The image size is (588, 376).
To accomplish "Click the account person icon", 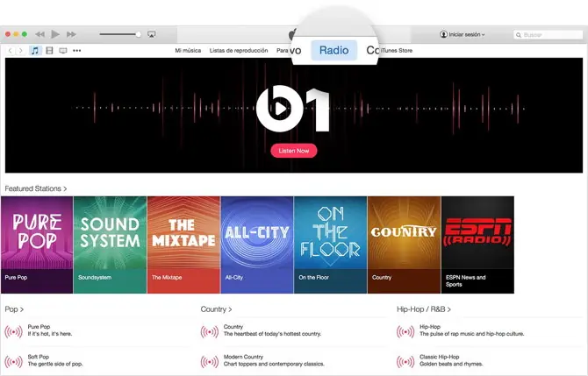I will [x=443, y=34].
